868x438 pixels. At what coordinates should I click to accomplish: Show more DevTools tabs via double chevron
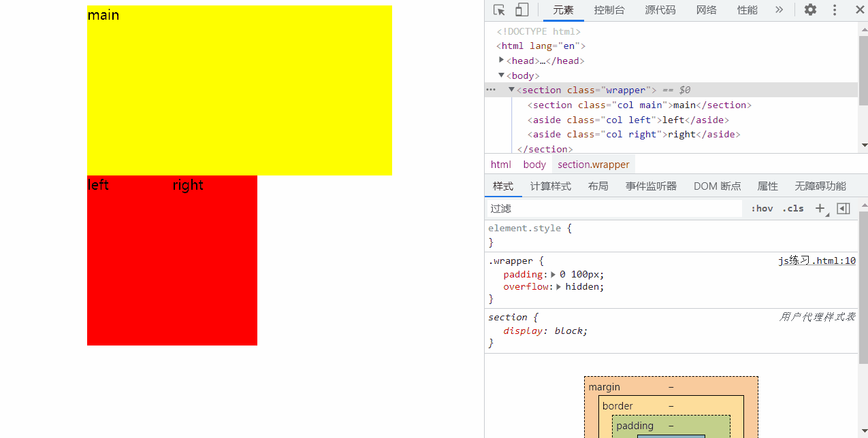779,10
